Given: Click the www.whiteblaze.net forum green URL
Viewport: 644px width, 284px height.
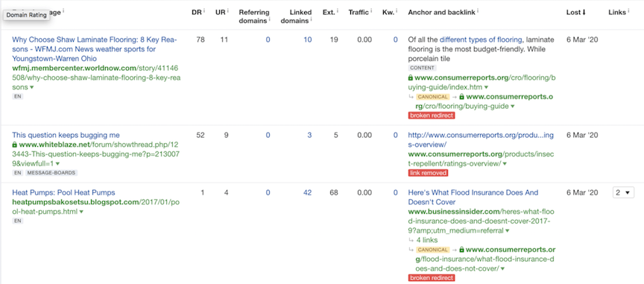Looking at the screenshot, I should click(x=96, y=154).
